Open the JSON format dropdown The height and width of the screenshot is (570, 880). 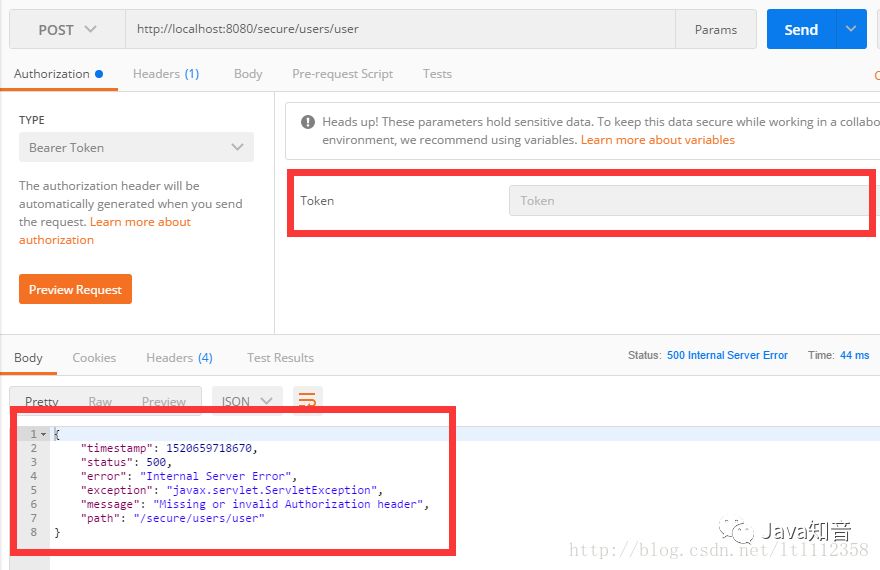coord(247,401)
